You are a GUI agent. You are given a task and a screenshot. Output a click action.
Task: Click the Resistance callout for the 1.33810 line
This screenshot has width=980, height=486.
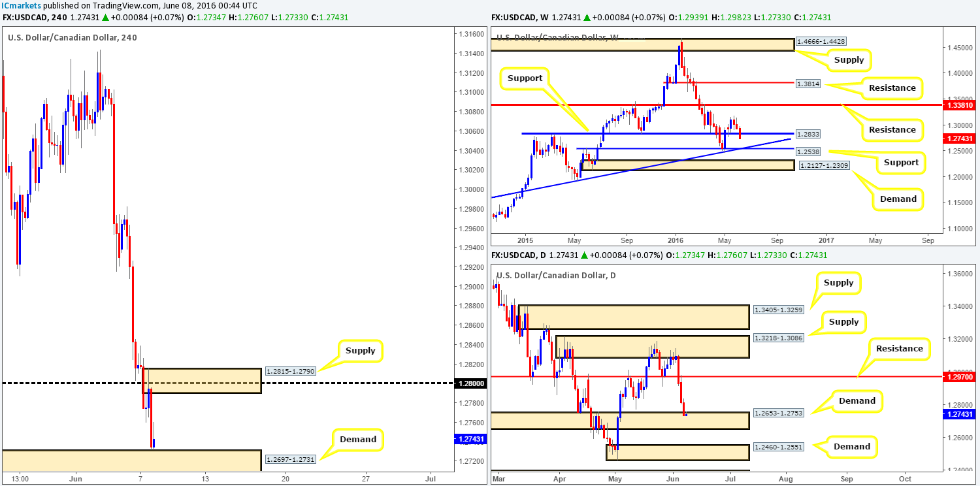pos(892,130)
